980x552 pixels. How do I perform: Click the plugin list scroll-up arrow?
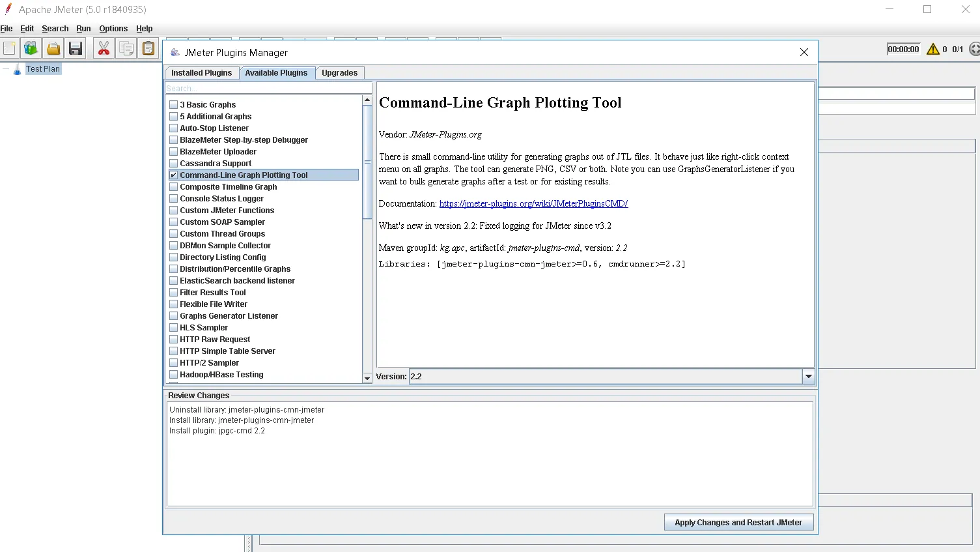click(367, 100)
